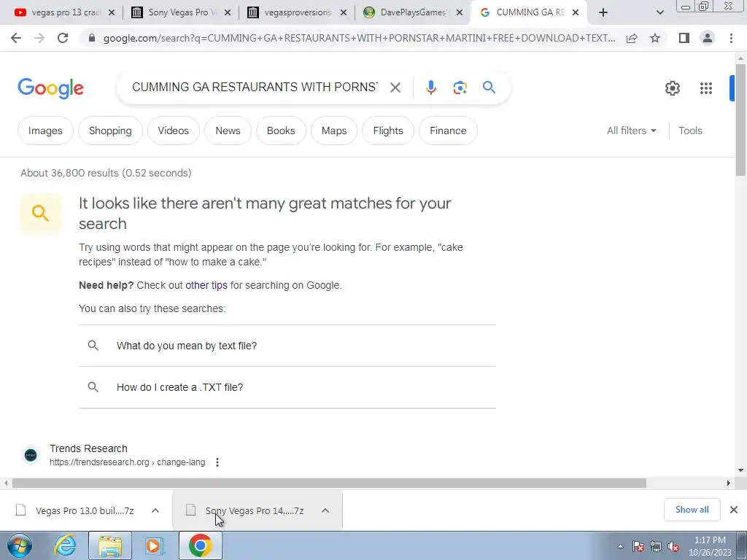Filter results by Flights
This screenshot has width=747, height=560.
388,131
